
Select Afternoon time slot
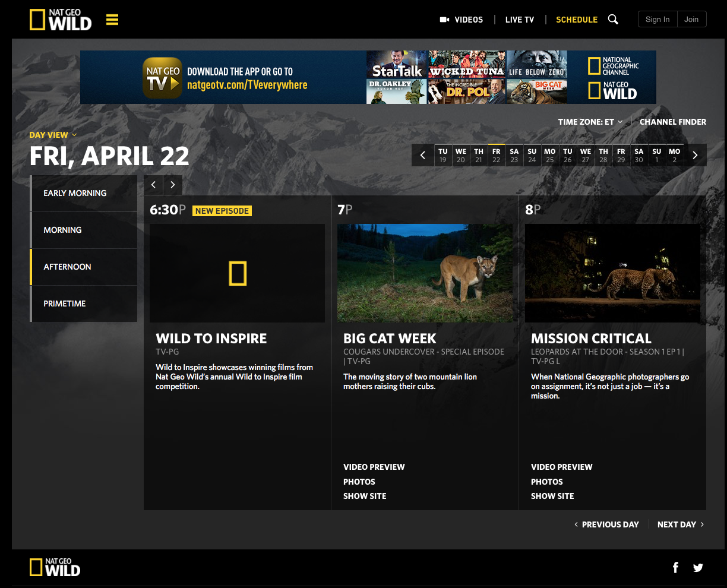pos(84,267)
